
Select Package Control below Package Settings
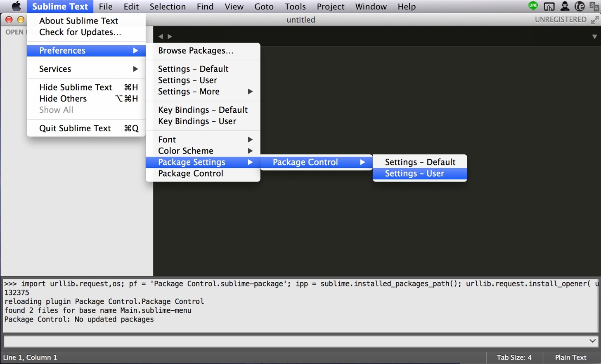203,174
